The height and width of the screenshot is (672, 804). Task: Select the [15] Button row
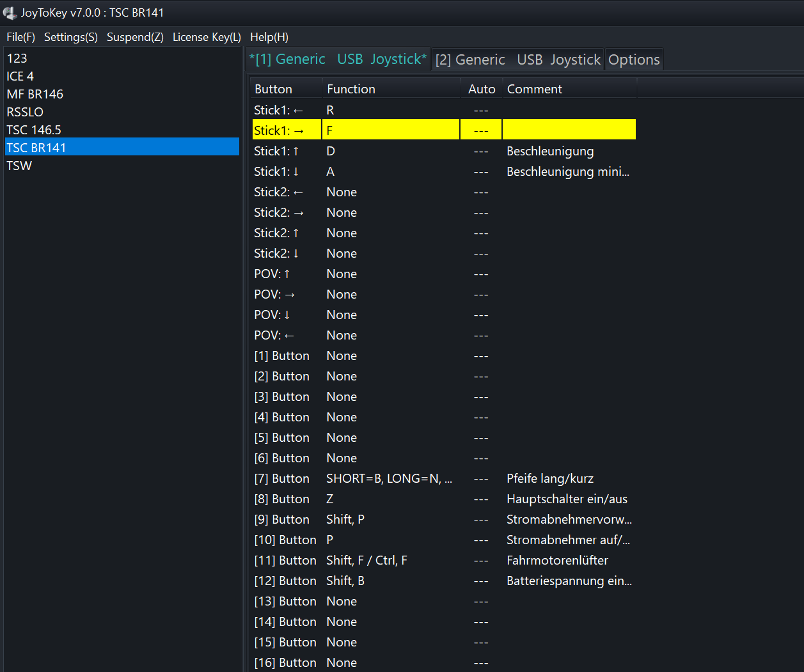[x=444, y=642]
